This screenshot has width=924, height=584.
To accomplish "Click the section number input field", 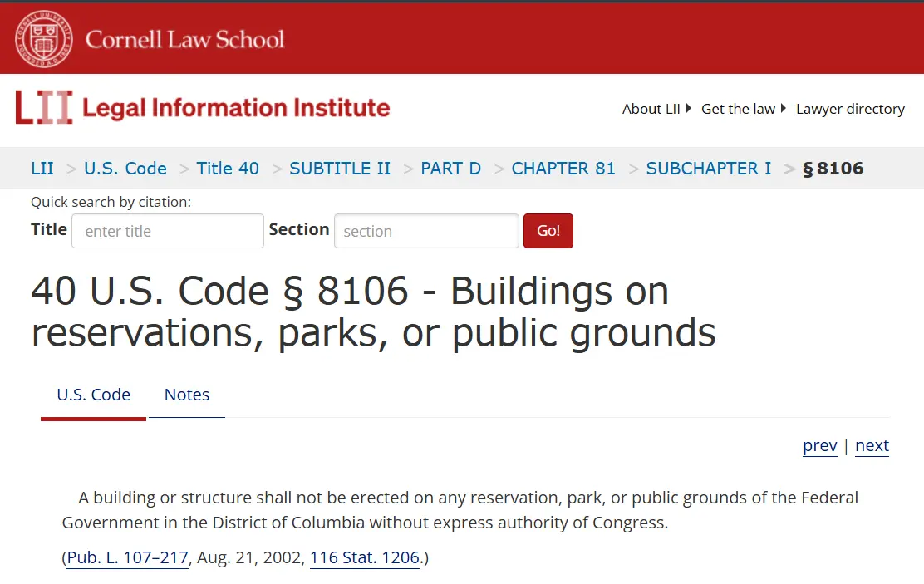I will [x=426, y=231].
